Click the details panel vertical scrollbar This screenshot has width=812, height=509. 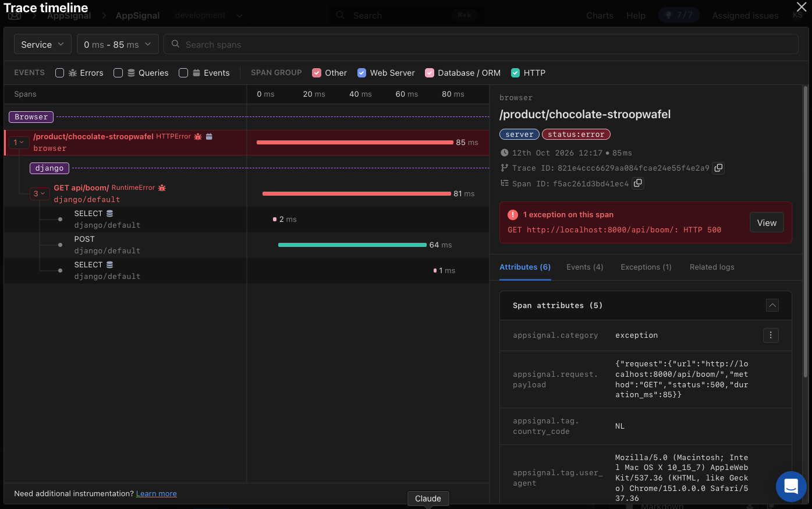click(806, 231)
